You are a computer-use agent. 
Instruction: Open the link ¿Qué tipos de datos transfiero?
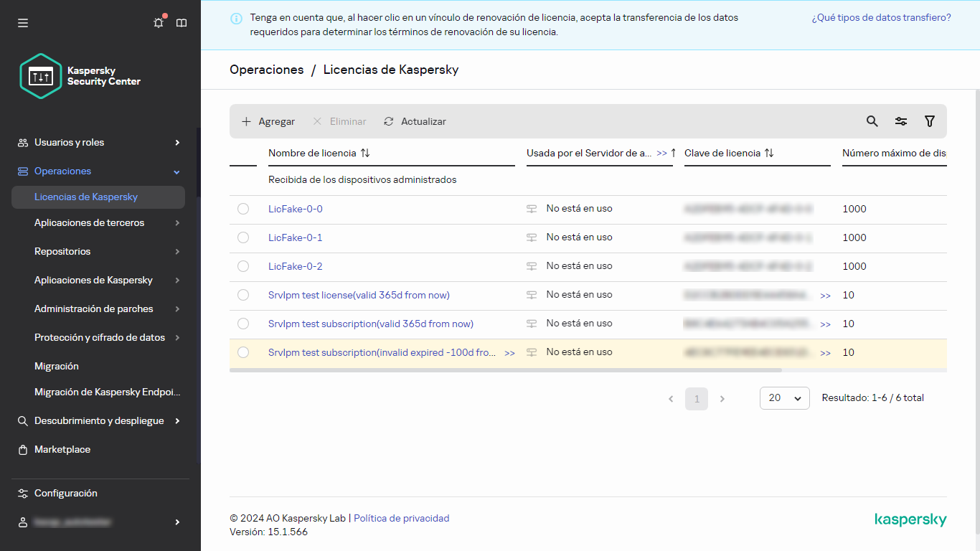(880, 17)
